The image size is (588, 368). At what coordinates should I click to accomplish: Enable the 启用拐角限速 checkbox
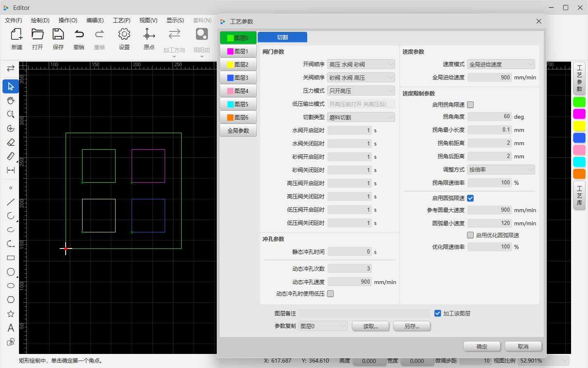[470, 105]
